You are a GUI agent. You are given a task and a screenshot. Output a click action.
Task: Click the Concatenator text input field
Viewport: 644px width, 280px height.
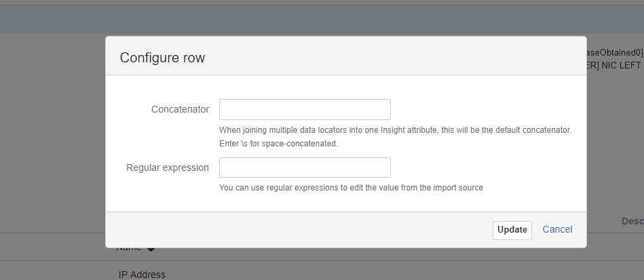tap(305, 109)
